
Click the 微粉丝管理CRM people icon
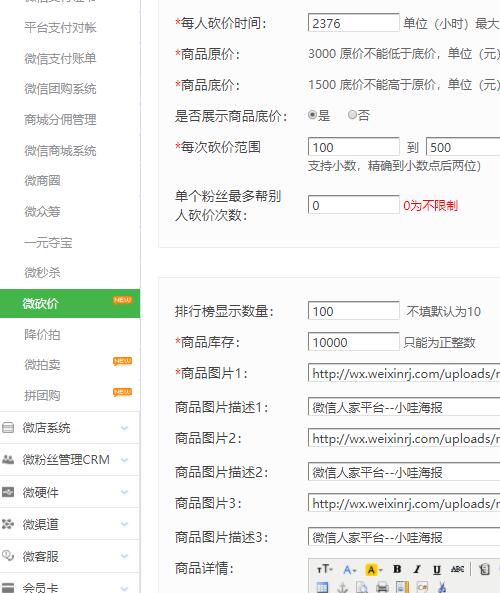(8, 460)
